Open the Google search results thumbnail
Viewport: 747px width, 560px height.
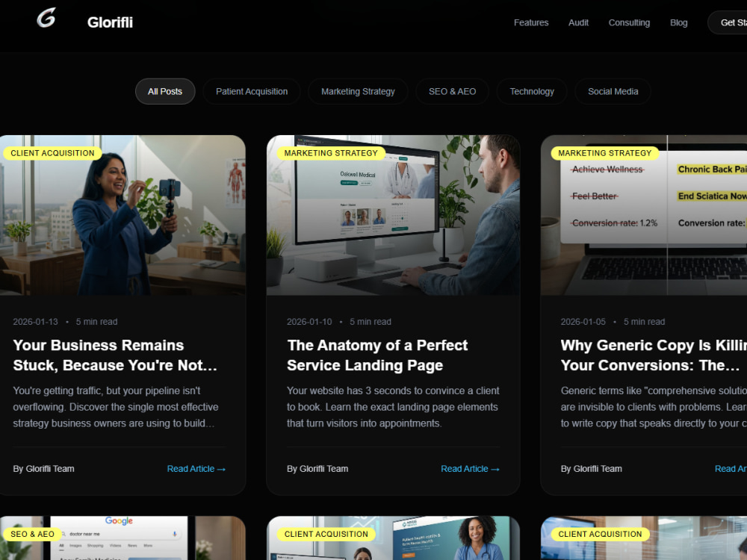(123, 538)
